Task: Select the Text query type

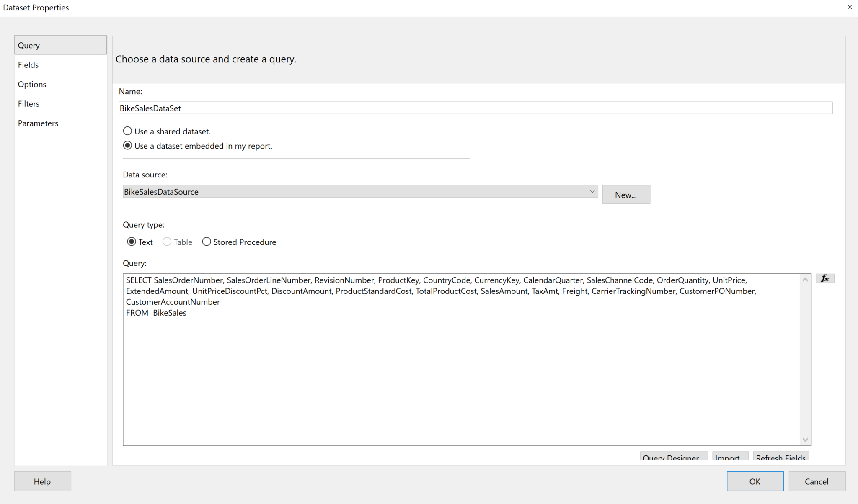Action: [x=131, y=242]
